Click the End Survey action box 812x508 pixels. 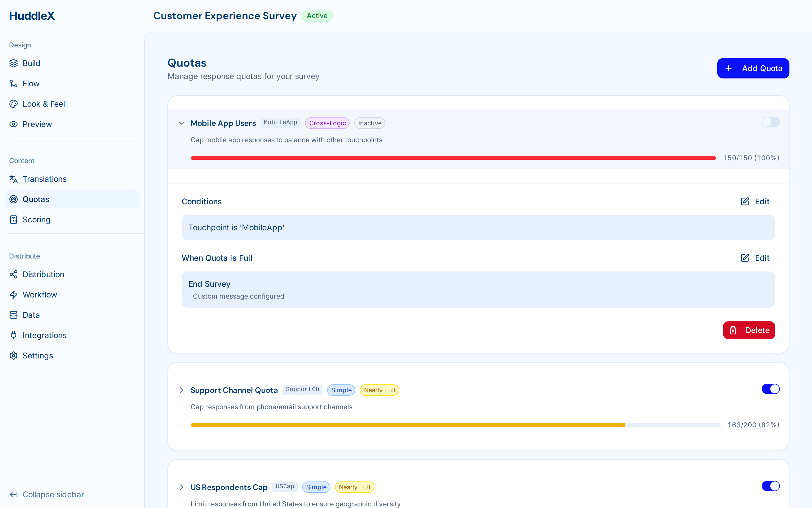click(478, 290)
